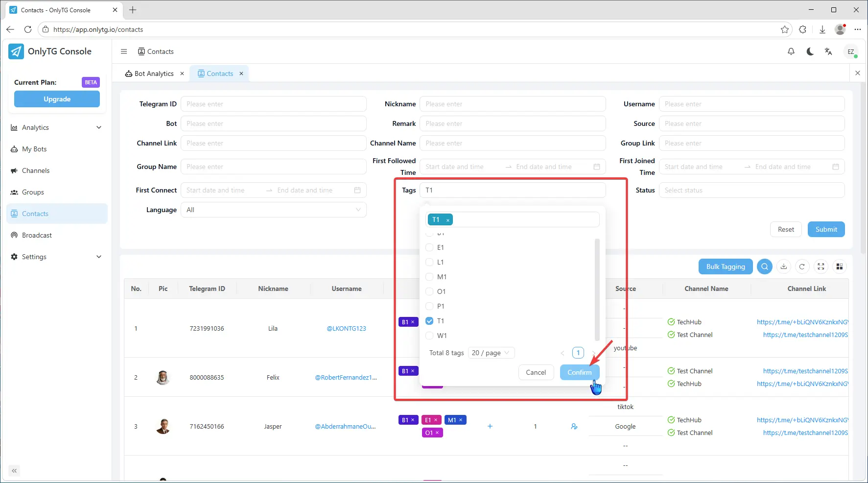Open the 20 / page size dropdown
The width and height of the screenshot is (868, 483).
(491, 353)
